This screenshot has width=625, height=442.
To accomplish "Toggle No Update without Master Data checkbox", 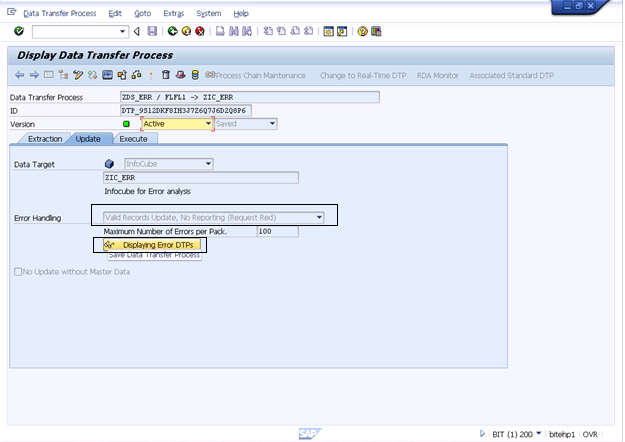I will coord(18,272).
